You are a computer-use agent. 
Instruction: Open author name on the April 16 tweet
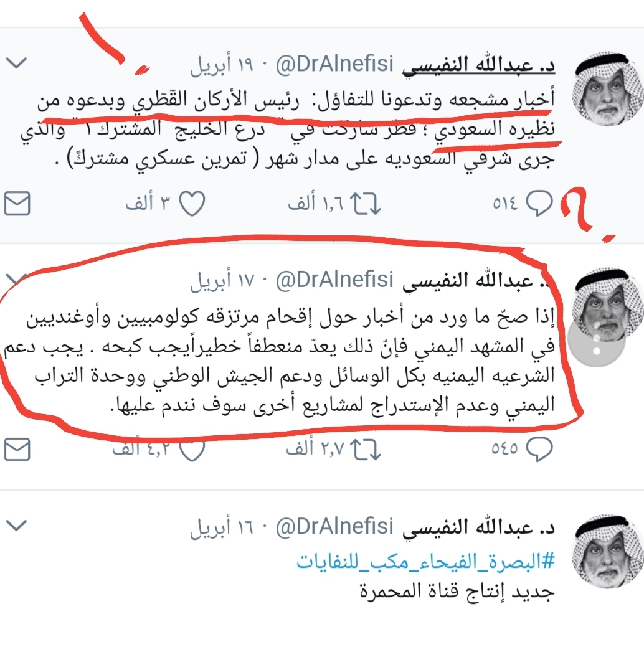tap(478, 528)
